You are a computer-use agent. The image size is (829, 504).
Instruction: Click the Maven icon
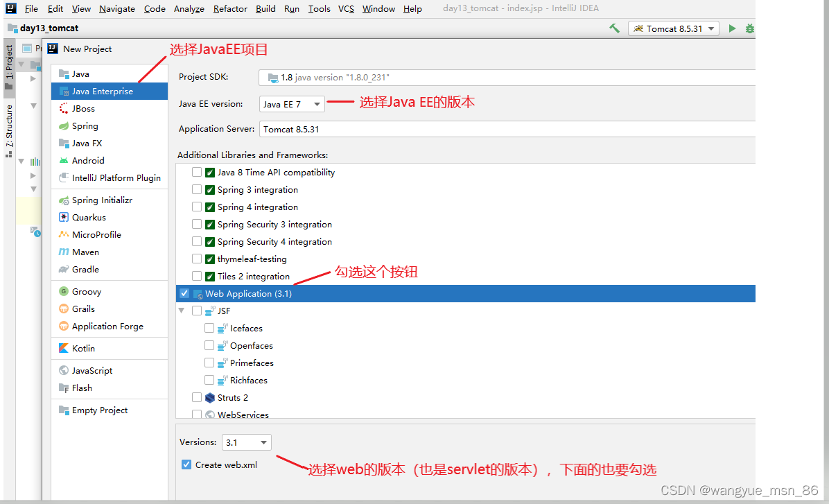point(64,252)
